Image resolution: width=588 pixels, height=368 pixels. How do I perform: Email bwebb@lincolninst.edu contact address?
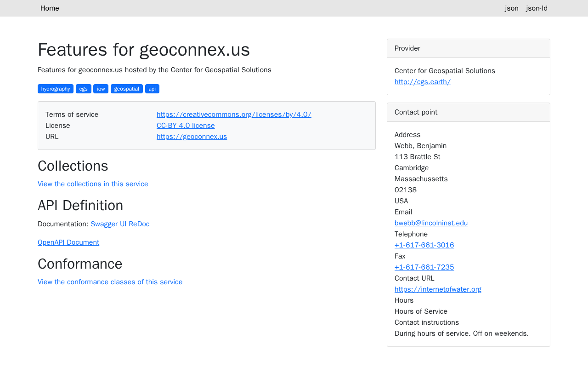(x=431, y=223)
